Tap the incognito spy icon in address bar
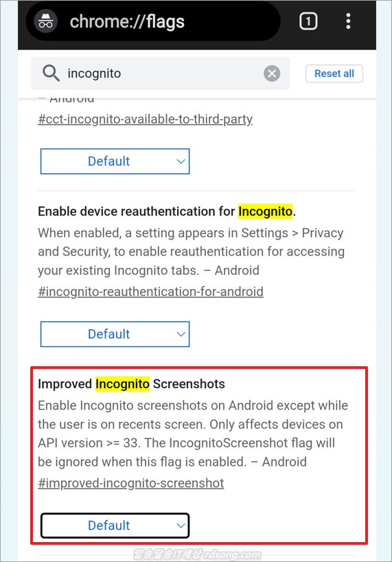 click(x=45, y=21)
